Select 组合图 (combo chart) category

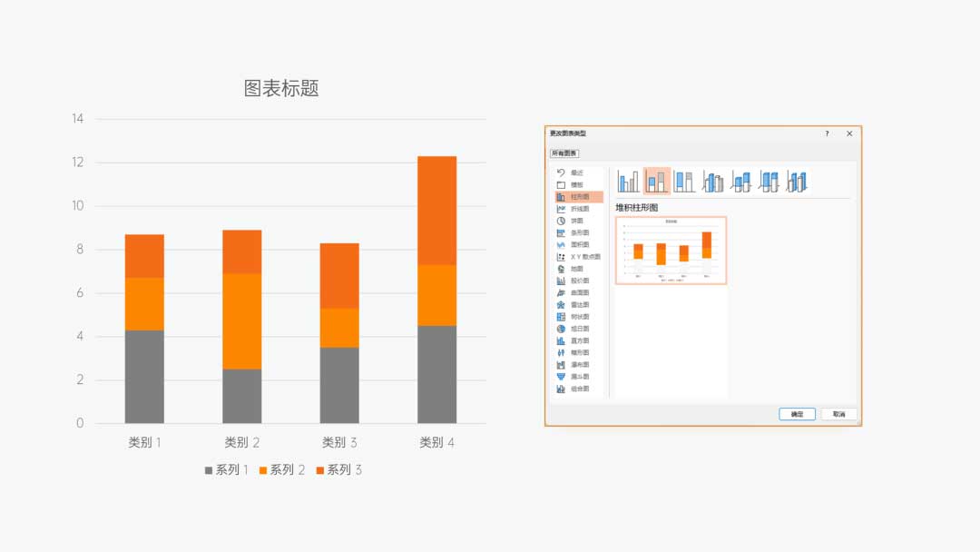(x=578, y=389)
